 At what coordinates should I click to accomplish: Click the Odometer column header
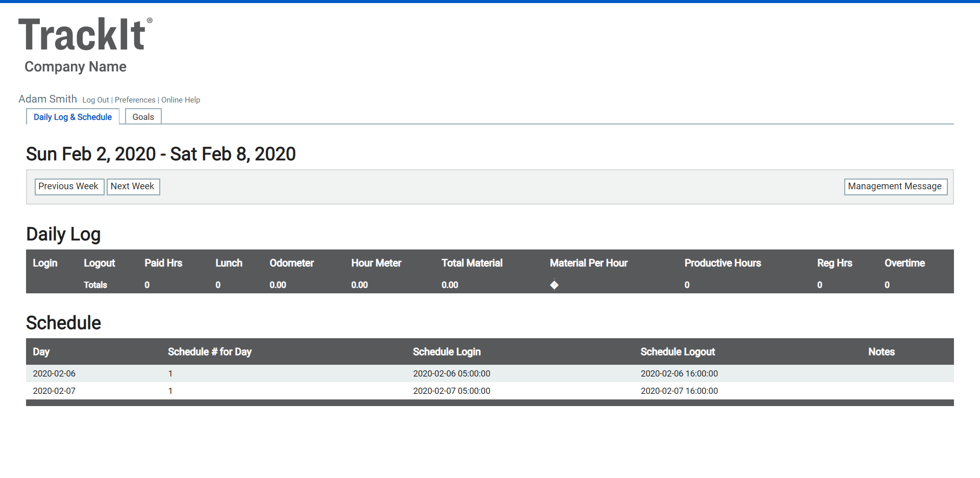pos(291,263)
